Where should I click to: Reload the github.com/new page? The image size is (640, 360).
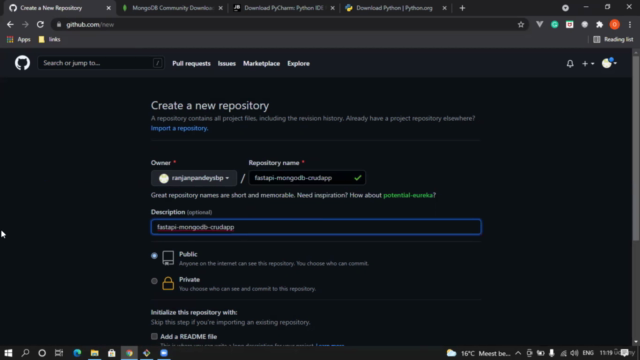tap(40, 24)
